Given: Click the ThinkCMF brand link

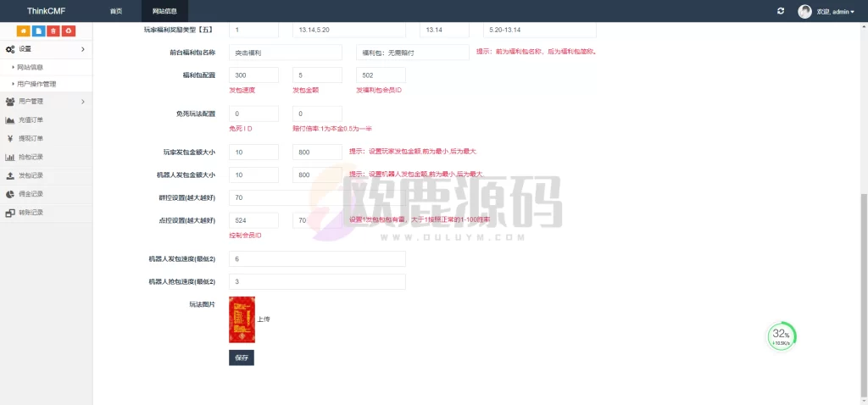Looking at the screenshot, I should [46, 11].
